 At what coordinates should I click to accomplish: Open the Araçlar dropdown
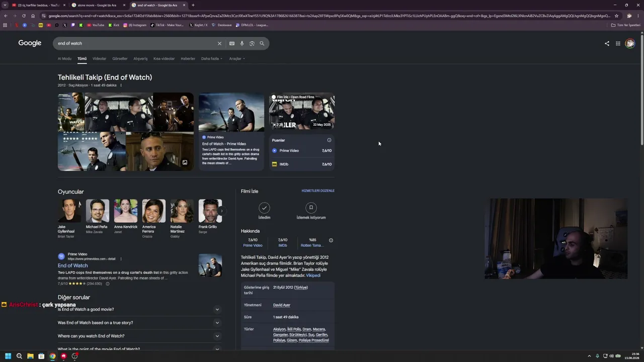(237, 58)
